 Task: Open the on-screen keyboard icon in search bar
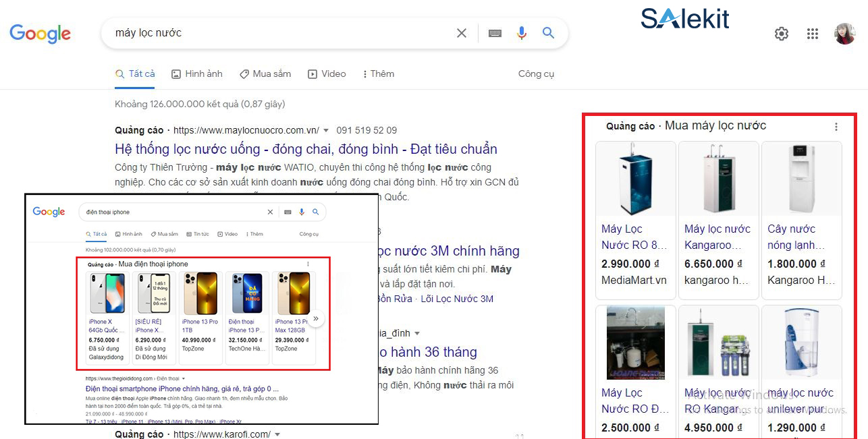coord(494,32)
